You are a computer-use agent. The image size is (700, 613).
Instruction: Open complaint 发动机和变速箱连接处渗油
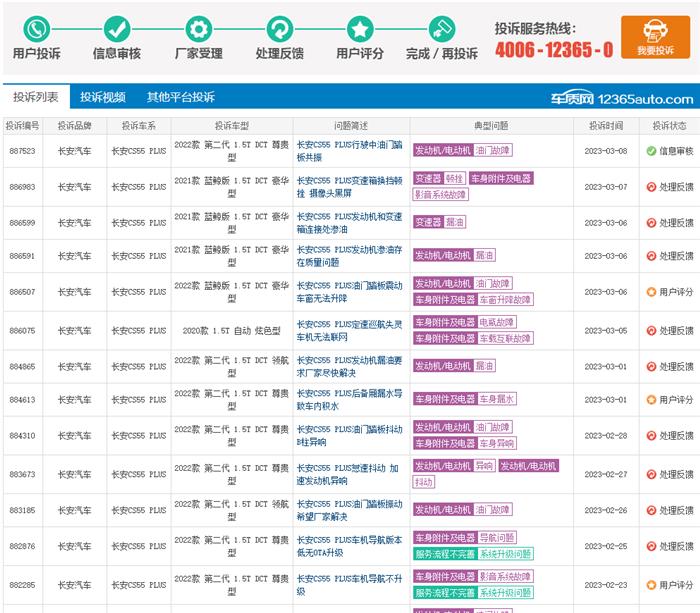pyautogui.click(x=350, y=223)
